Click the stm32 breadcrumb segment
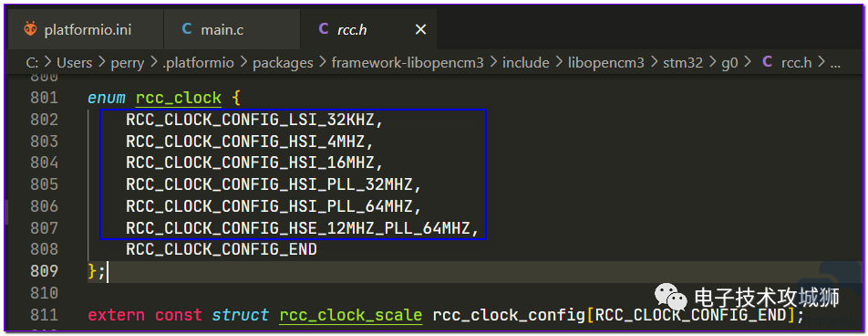 [x=683, y=63]
